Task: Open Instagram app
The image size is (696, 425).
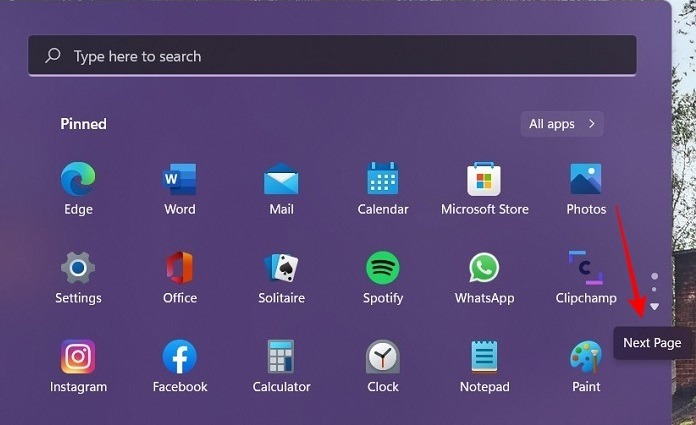Action: (x=78, y=357)
